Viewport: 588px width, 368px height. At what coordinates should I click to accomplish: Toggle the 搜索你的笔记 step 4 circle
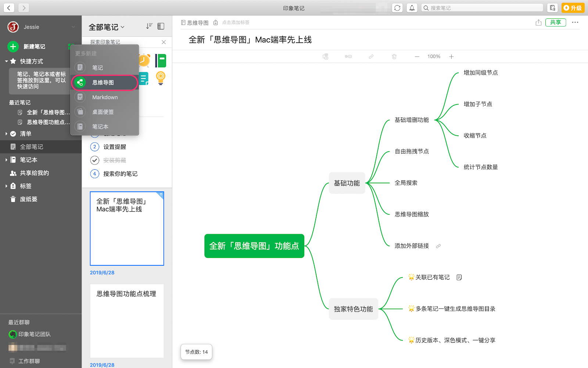(x=95, y=174)
